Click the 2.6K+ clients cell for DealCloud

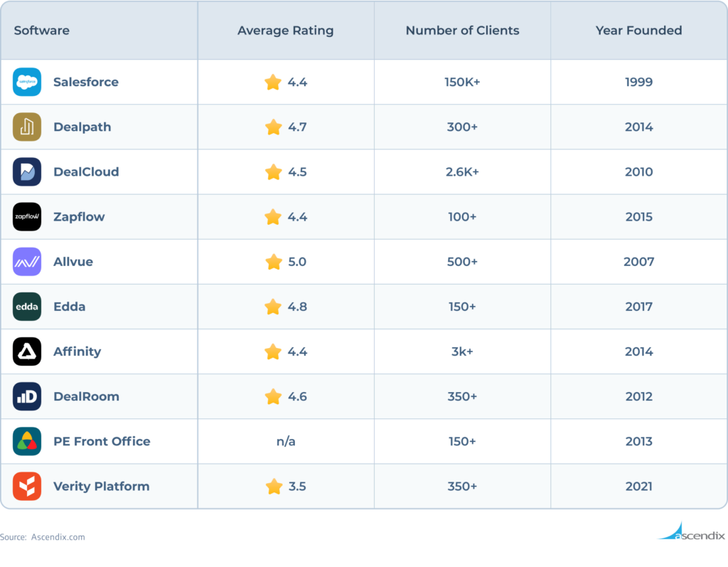(462, 172)
